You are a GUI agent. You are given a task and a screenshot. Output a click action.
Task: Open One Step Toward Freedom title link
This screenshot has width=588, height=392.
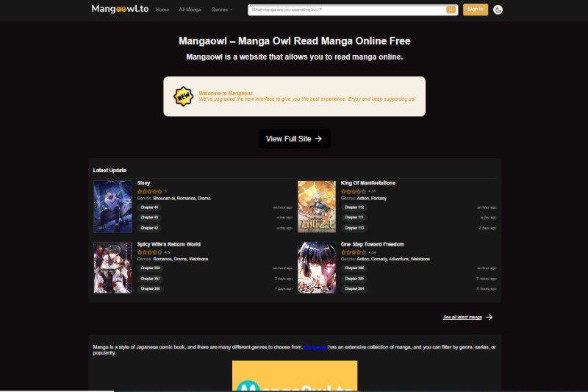click(373, 244)
